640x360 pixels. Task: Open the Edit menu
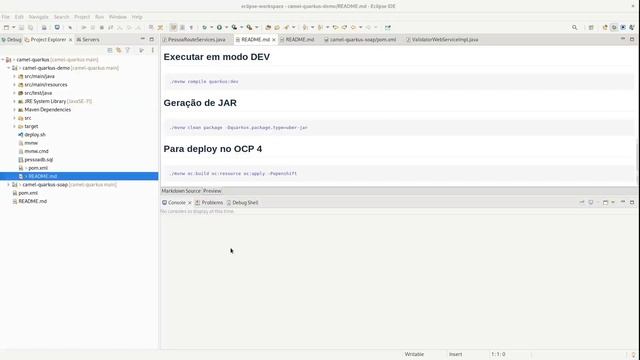(19, 17)
